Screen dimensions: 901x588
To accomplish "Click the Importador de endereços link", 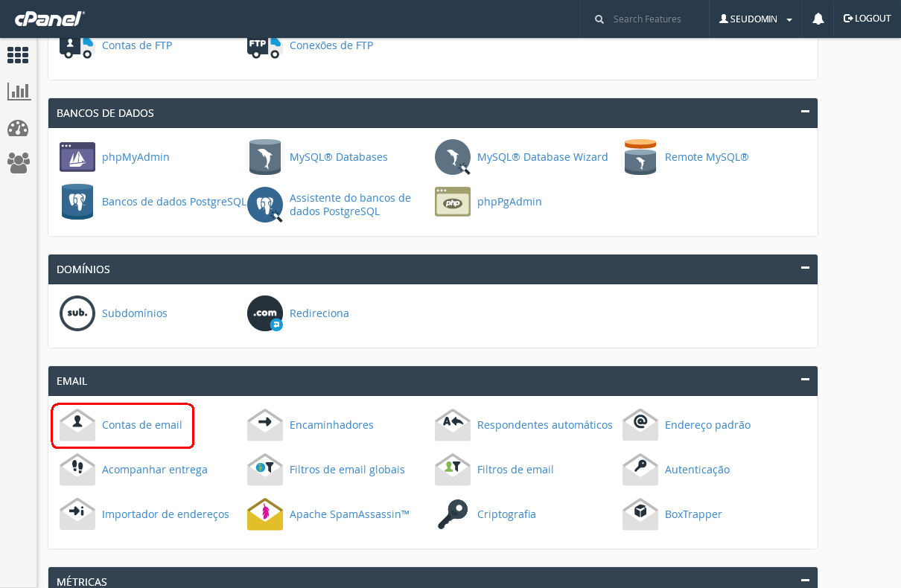I will (x=165, y=514).
